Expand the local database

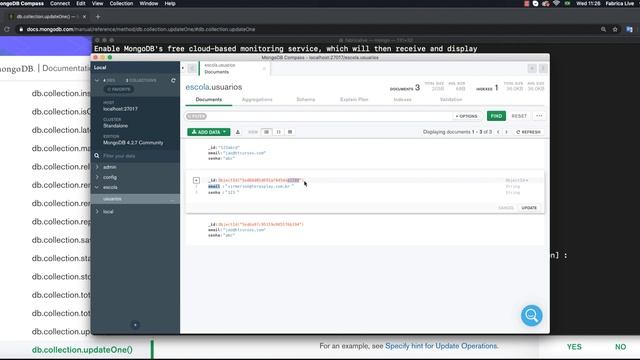(97, 211)
